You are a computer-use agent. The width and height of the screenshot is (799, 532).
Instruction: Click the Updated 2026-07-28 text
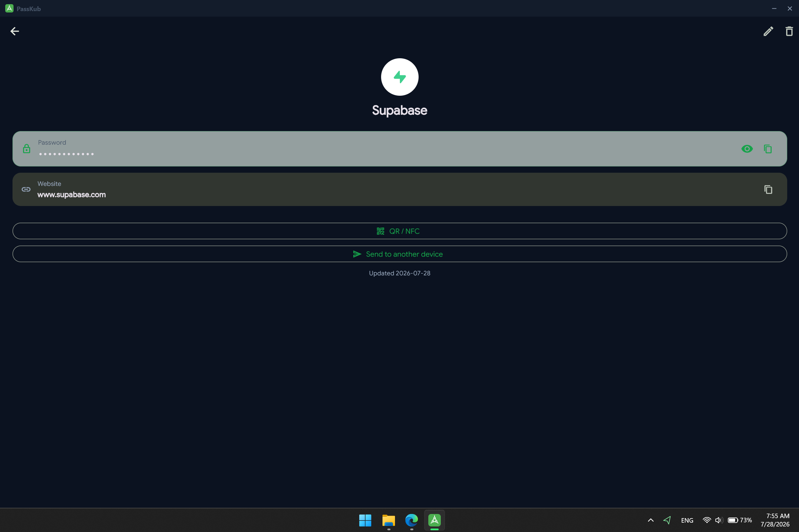click(x=399, y=273)
